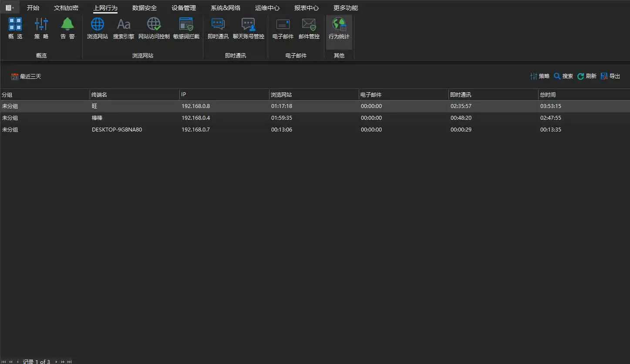Open the application menu dropdown at top-left
The height and width of the screenshot is (364, 630).
[10, 8]
